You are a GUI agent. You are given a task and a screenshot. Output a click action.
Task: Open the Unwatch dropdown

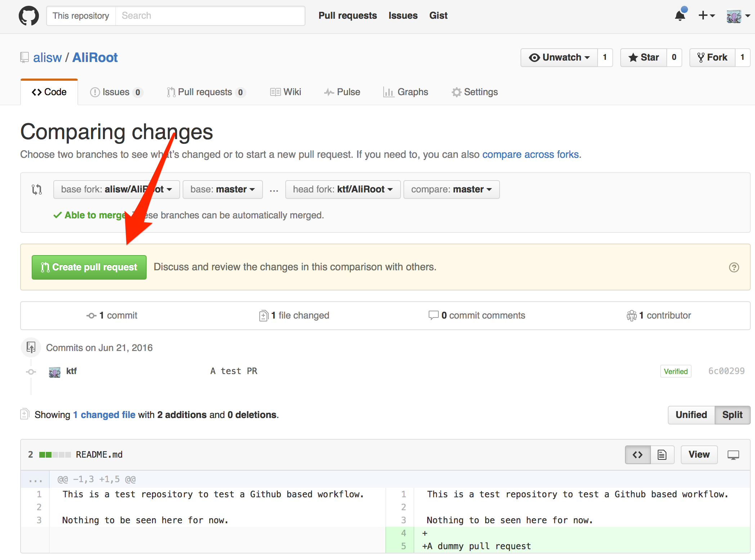tap(559, 57)
